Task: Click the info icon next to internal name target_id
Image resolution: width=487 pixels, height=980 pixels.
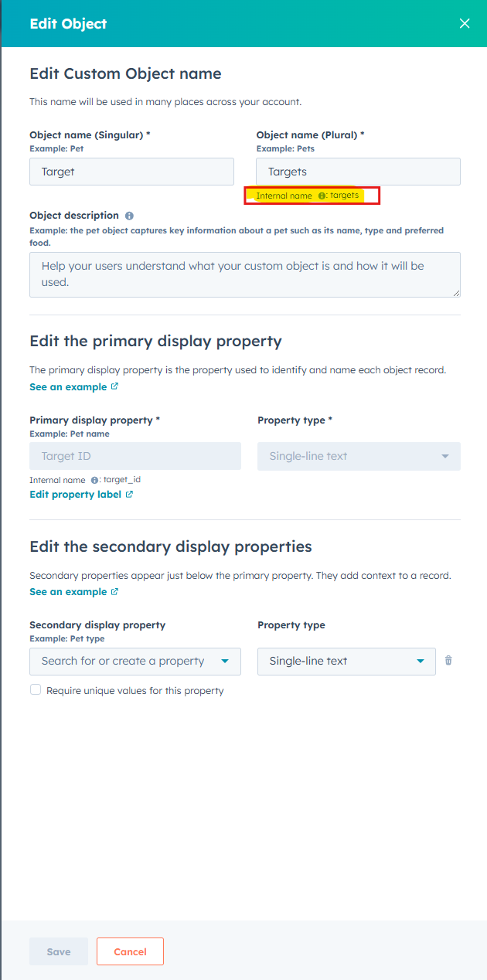Action: coord(94,480)
